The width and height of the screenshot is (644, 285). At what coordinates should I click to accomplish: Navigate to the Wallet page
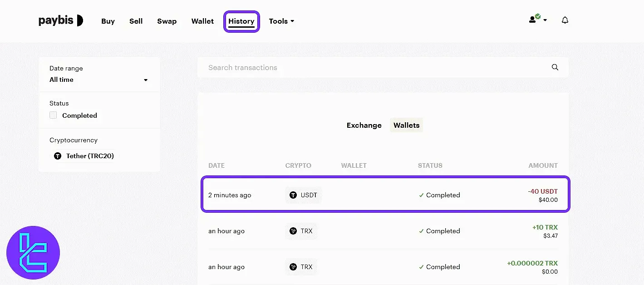tap(202, 21)
